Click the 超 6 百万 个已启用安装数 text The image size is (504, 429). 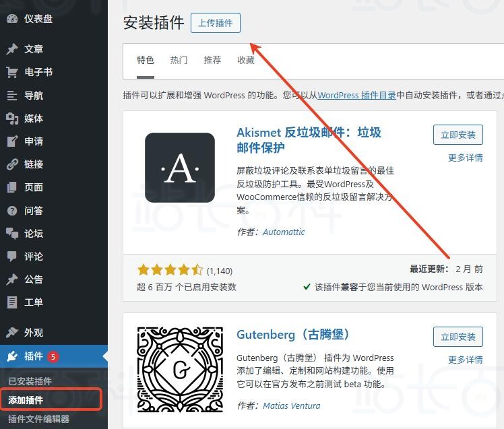coord(187,287)
